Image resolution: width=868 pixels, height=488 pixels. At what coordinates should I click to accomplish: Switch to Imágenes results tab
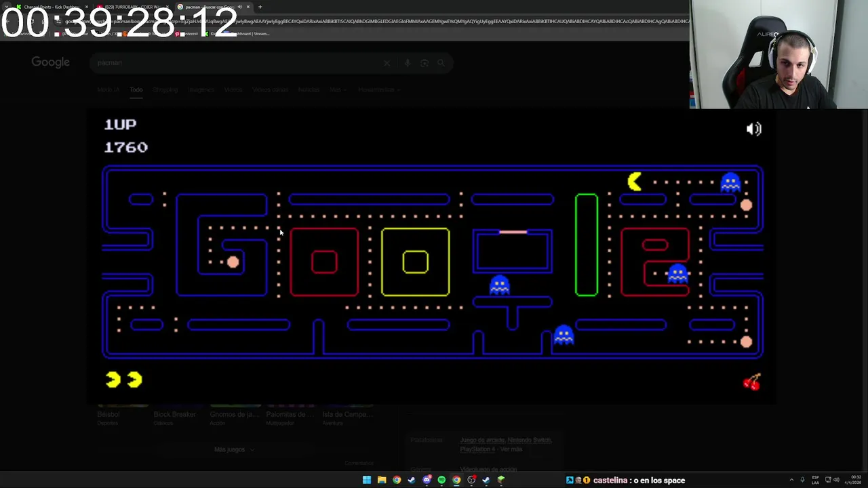click(x=201, y=89)
